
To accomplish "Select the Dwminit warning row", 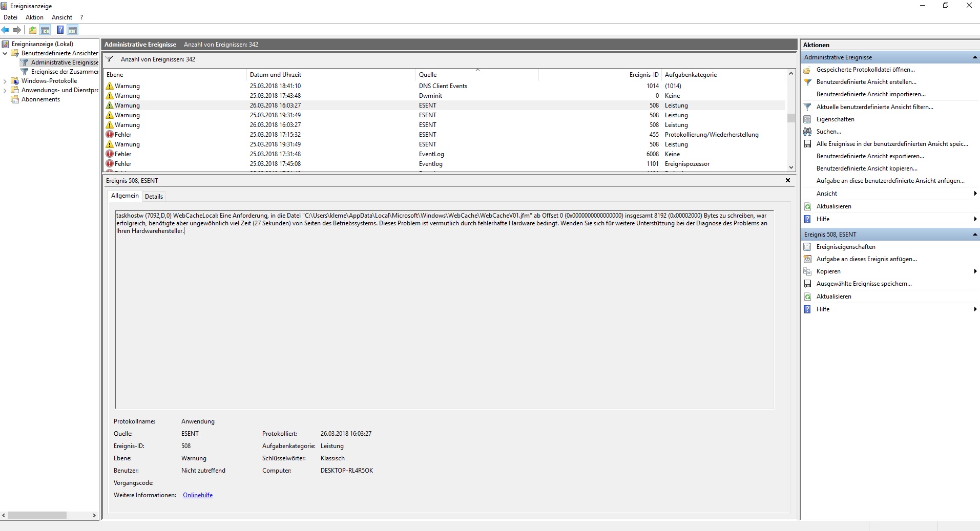I will pyautogui.click(x=444, y=96).
